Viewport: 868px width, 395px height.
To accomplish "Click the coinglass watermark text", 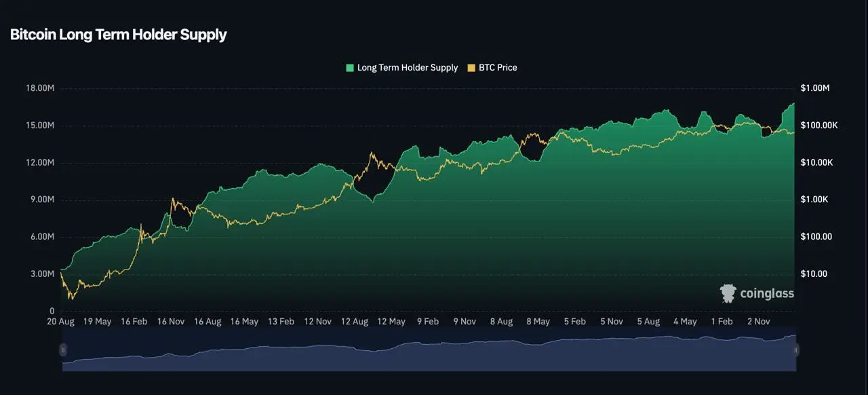I will pos(767,294).
